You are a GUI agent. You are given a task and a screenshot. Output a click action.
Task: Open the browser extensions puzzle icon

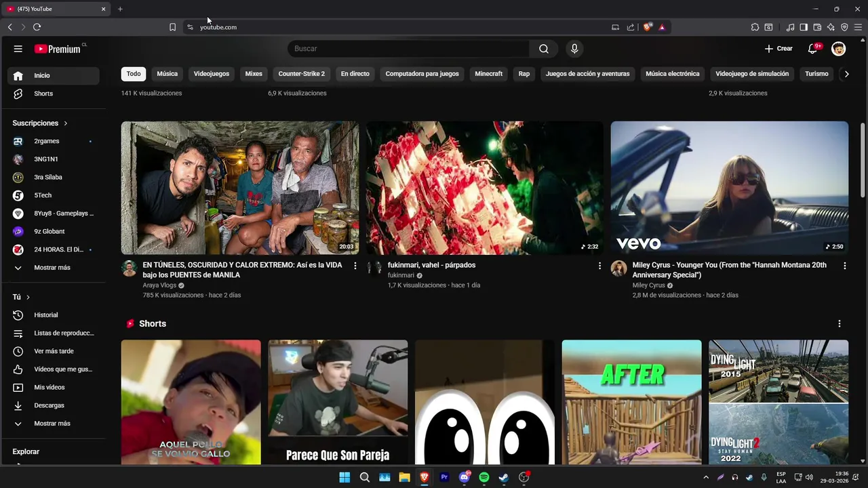755,27
